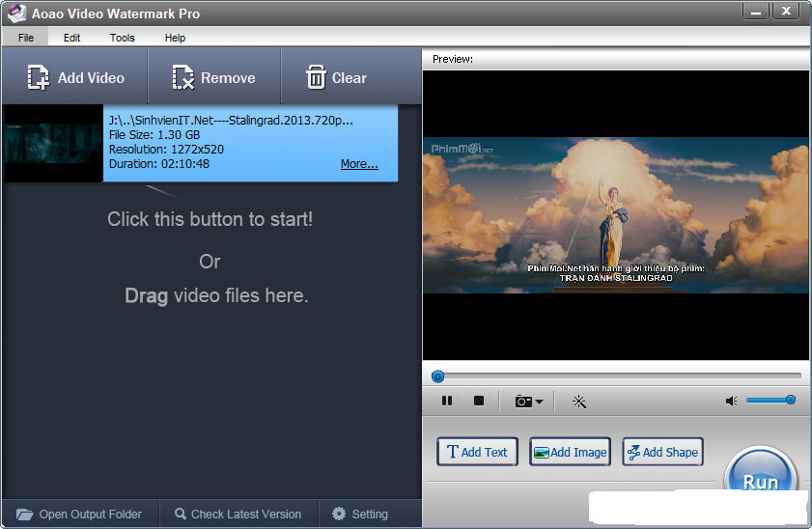Open the File menu
Image resolution: width=812 pixels, height=529 pixels.
click(x=26, y=38)
